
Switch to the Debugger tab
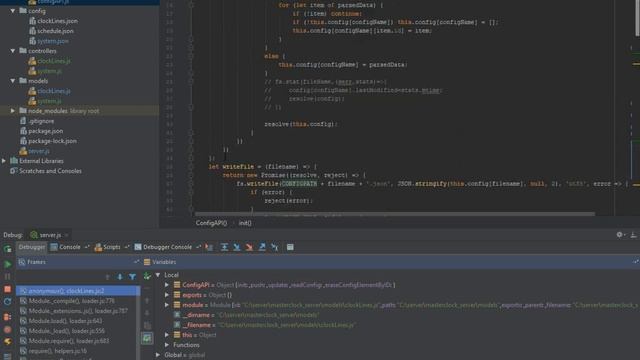click(31, 247)
